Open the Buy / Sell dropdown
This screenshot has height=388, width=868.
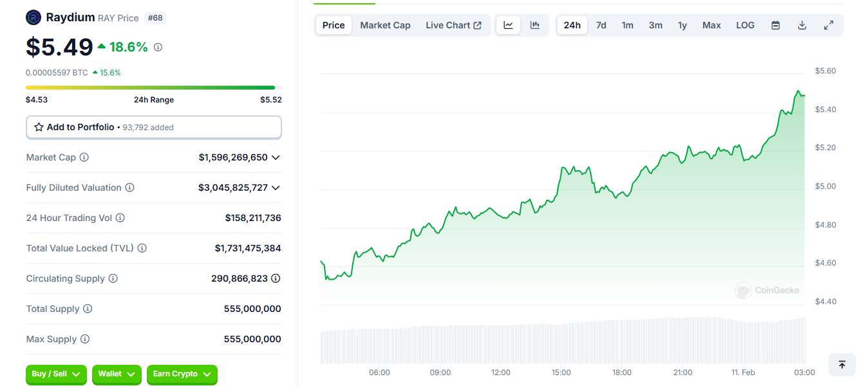56,374
